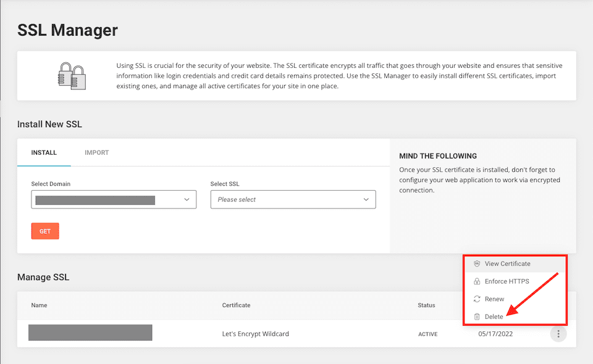This screenshot has height=364, width=593.
Task: Open the three-dot actions menu for the certificate
Action: pos(558,334)
